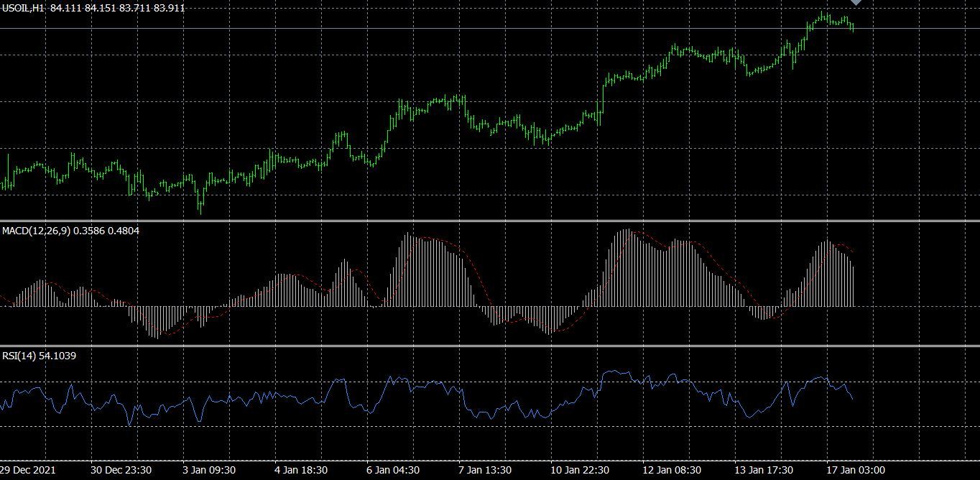Click the 13 Jan 17:30 time label
Image resolution: width=980 pixels, height=480 pixels.
point(763,470)
